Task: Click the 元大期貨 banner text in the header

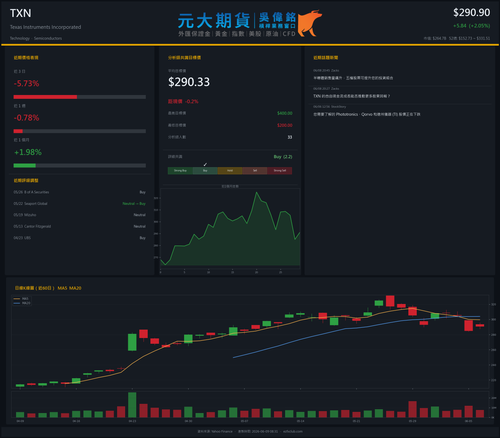Action: coord(214,21)
